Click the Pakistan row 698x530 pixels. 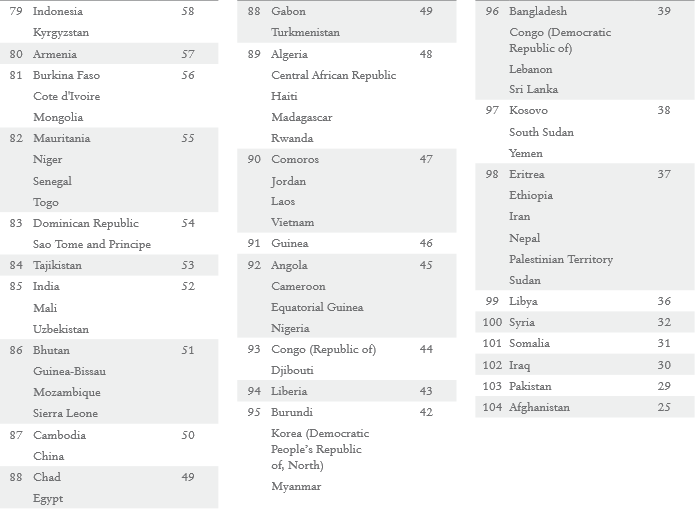click(530, 386)
